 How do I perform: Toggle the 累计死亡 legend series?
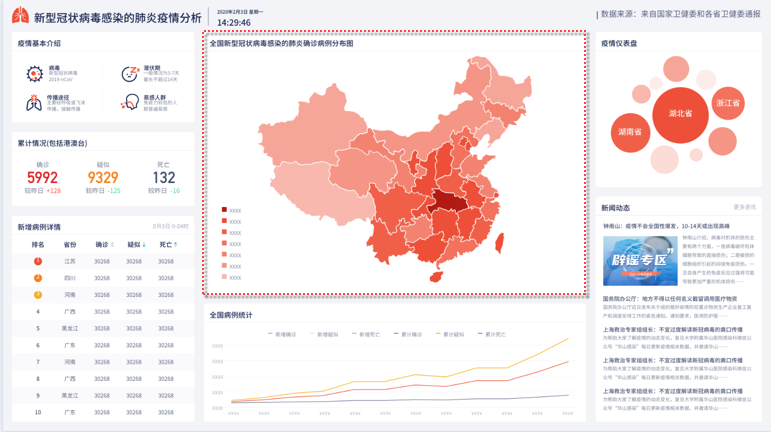pos(492,334)
